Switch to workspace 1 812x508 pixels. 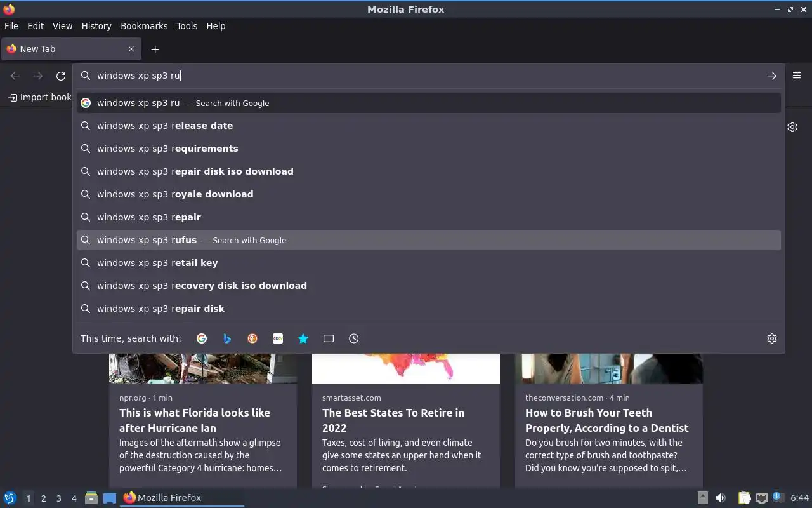(x=28, y=498)
